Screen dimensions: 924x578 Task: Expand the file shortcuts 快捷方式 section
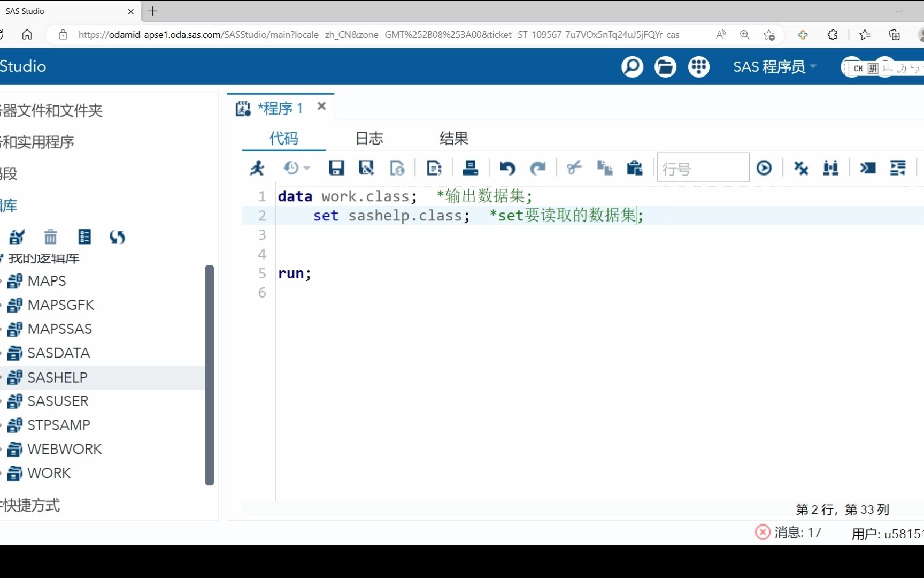pos(30,505)
